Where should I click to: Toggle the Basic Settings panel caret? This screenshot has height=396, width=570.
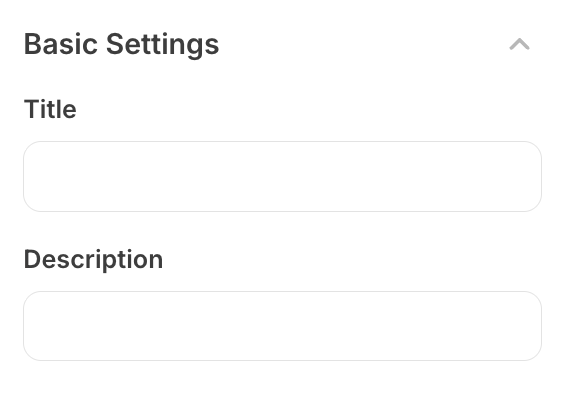(519, 44)
